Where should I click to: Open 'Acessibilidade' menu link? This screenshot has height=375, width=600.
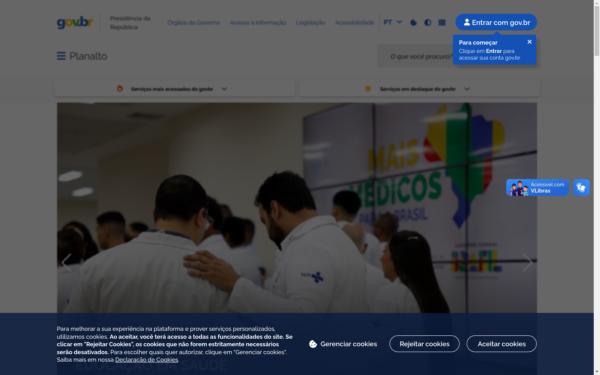tap(354, 23)
